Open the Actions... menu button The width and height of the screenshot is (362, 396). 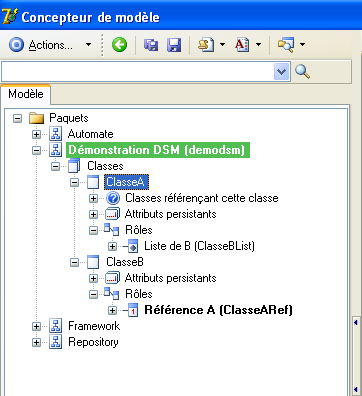pos(41,45)
